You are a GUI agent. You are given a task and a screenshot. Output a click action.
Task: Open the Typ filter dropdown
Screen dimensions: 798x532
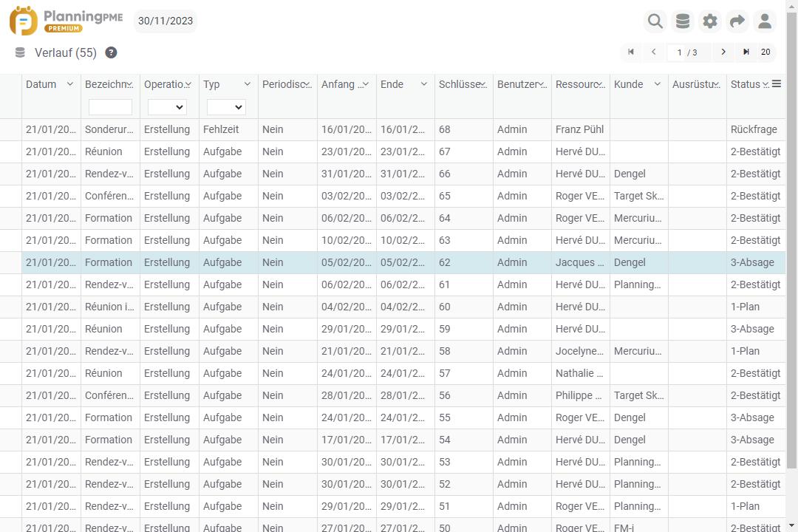click(226, 107)
